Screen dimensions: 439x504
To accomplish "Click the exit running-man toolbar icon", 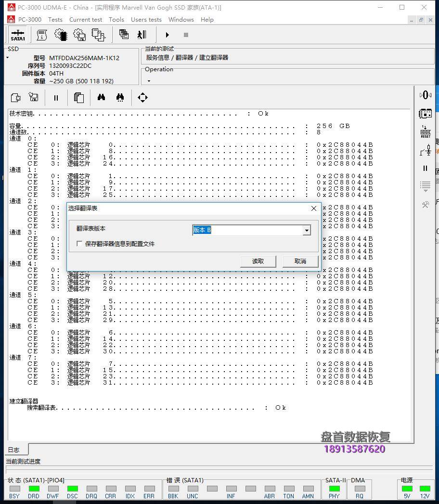I will (142, 35).
